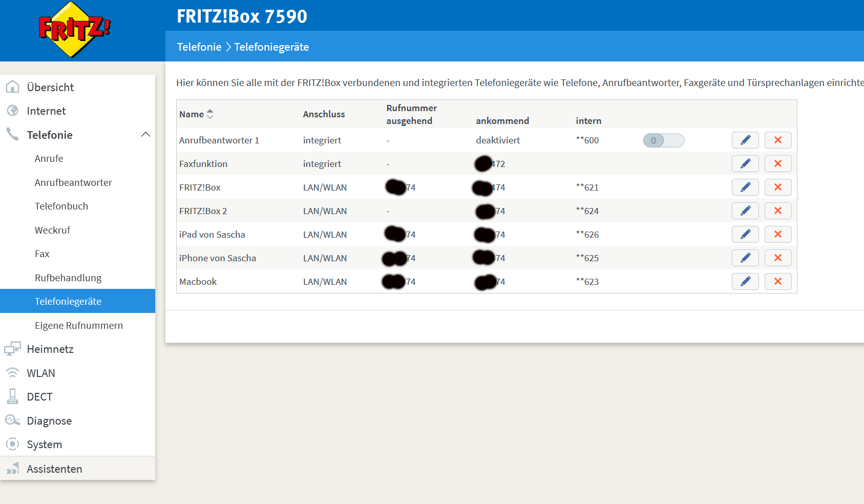This screenshot has width=864, height=504.
Task: Click internal number **623
Action: click(587, 282)
